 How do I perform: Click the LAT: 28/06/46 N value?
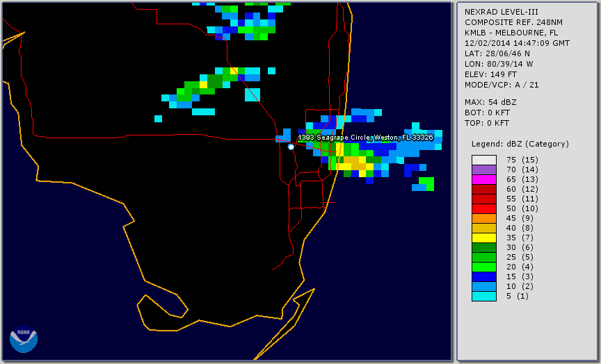pyautogui.click(x=497, y=53)
